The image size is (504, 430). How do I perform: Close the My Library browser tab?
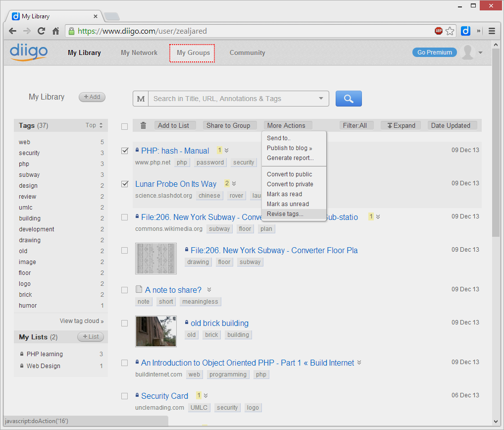tap(96, 16)
